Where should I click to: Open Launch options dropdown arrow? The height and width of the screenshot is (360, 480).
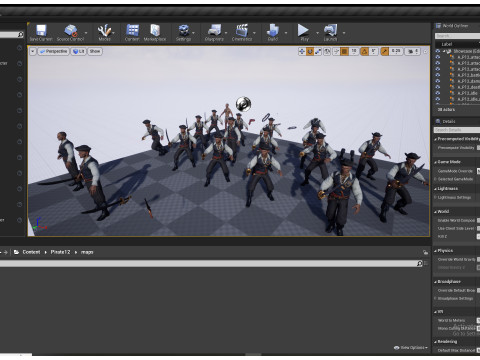tap(344, 33)
